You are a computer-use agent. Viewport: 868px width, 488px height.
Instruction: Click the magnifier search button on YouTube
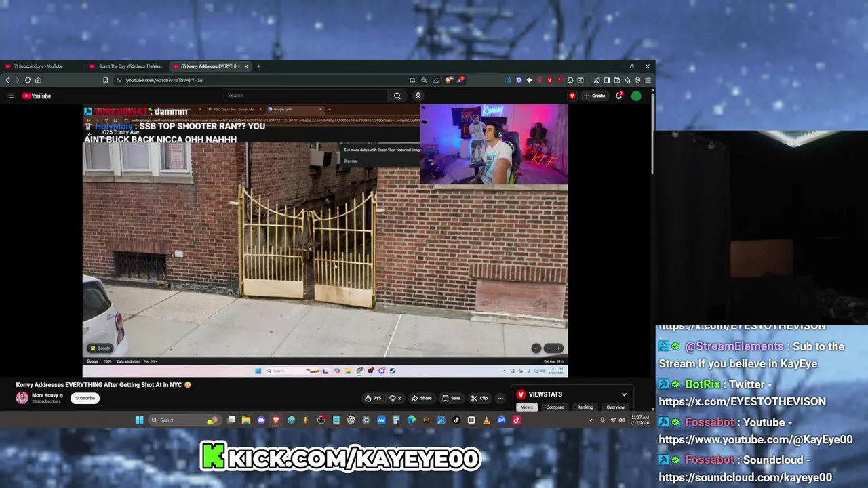tap(397, 96)
